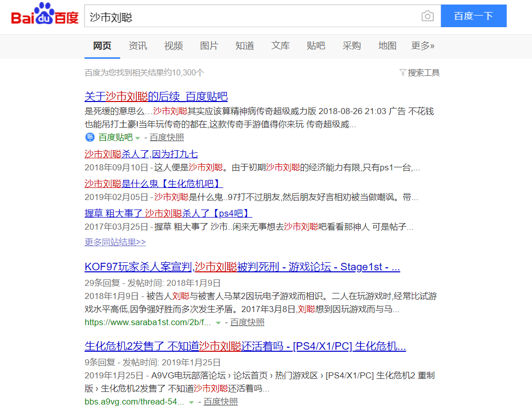Click the 9条回复 reply info text
This screenshot has width=532, height=406.
pos(153,362)
